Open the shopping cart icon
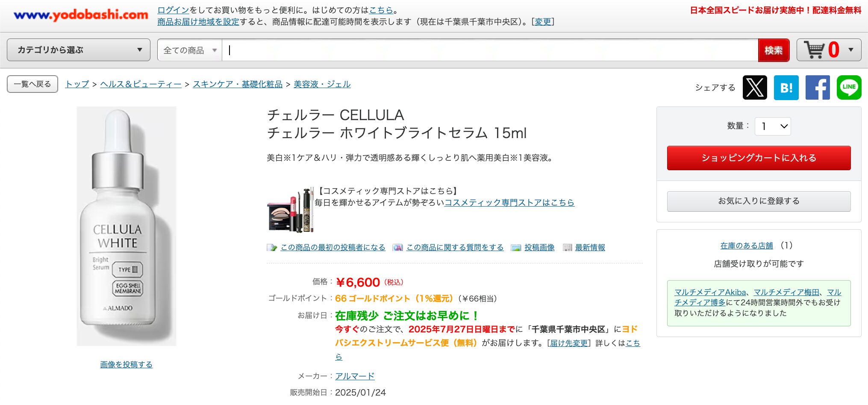Screen dimensions: 868x405 pyautogui.click(x=814, y=50)
